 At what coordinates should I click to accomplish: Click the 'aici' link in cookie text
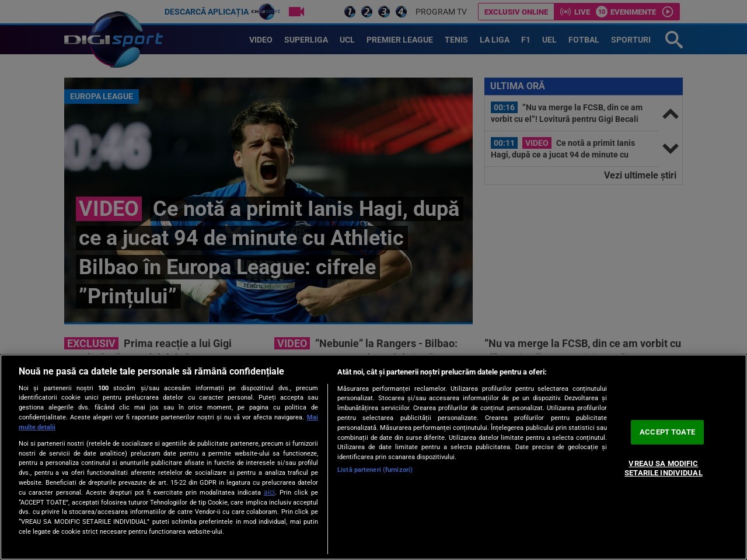[x=269, y=492]
